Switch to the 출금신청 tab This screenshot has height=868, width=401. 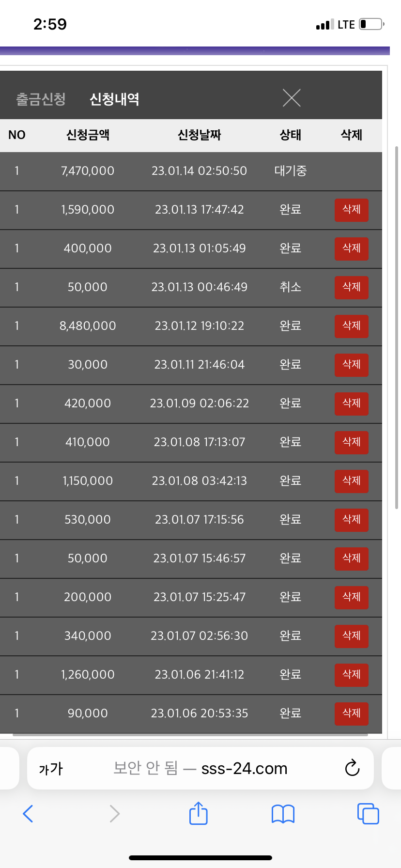(x=41, y=99)
